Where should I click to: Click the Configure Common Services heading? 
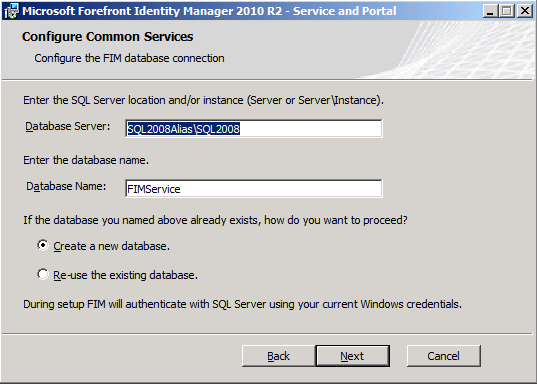click(108, 37)
